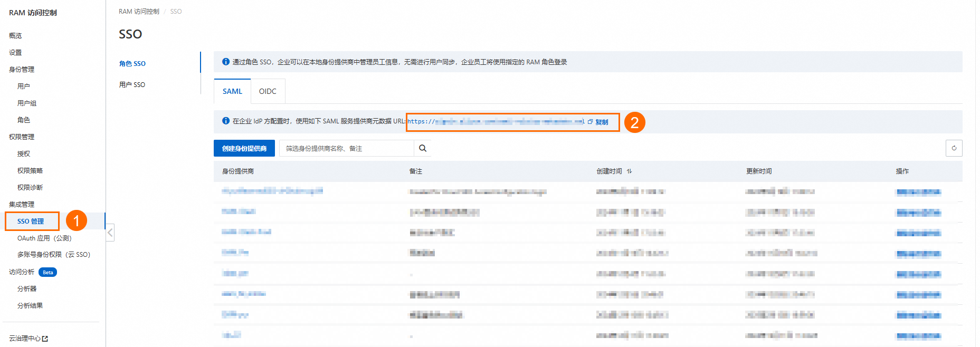Toggle the 权限管理 sidebar group
The height and width of the screenshot is (347, 980).
click(x=22, y=137)
